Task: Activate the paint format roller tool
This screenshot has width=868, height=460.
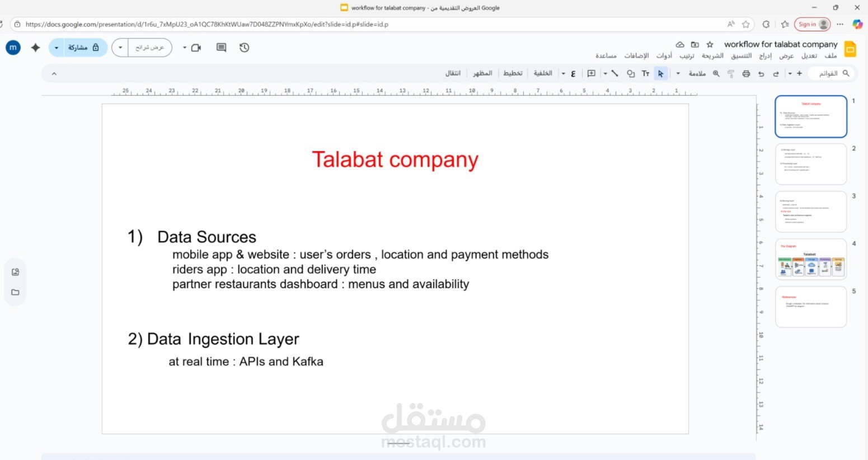Action: coord(731,73)
